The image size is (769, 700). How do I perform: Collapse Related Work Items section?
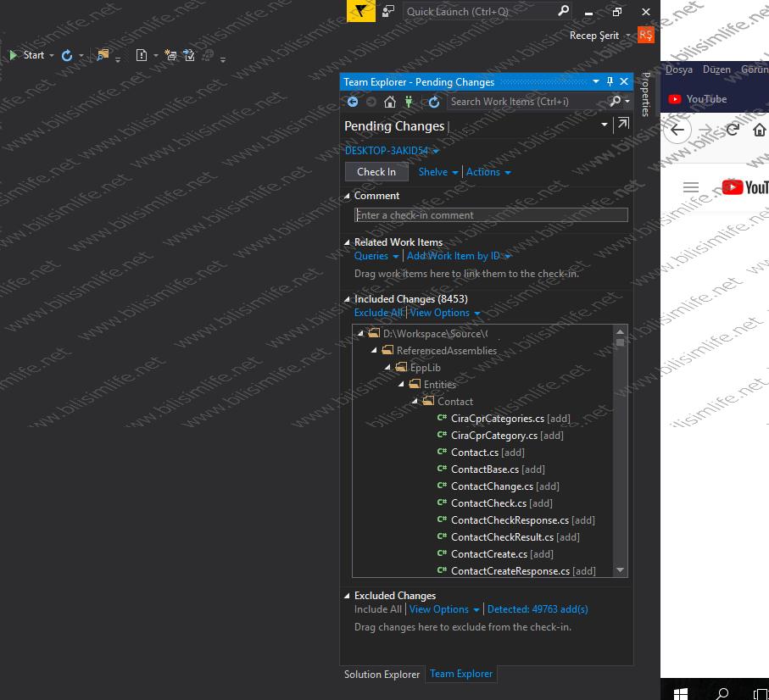[x=348, y=242]
